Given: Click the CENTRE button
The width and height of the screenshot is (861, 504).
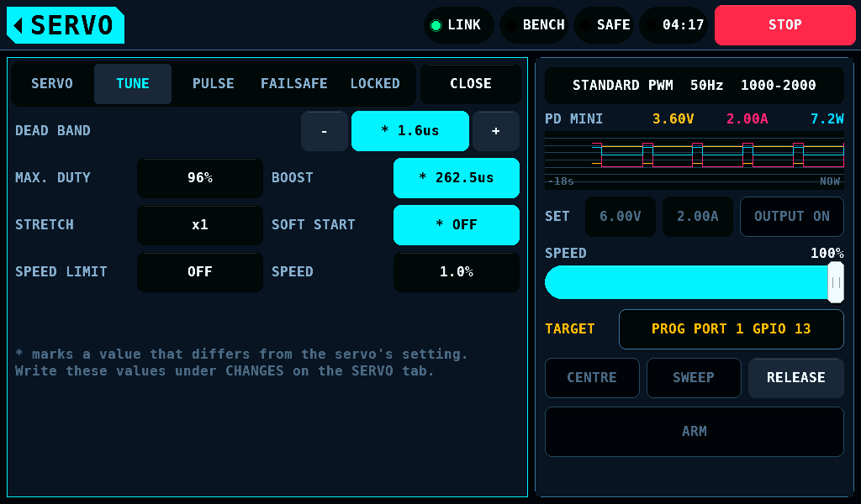Looking at the screenshot, I should click(592, 378).
